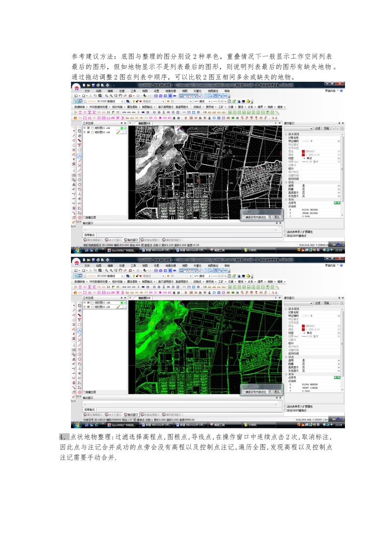Select rectangle tool in upper left toolbar
The height and width of the screenshot is (555, 392).
point(74,140)
